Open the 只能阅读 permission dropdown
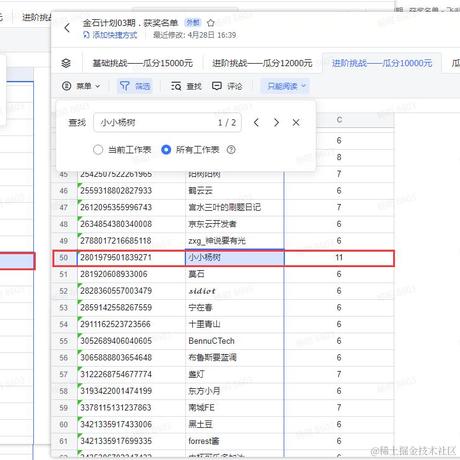The width and height of the screenshot is (460, 460). click(286, 86)
